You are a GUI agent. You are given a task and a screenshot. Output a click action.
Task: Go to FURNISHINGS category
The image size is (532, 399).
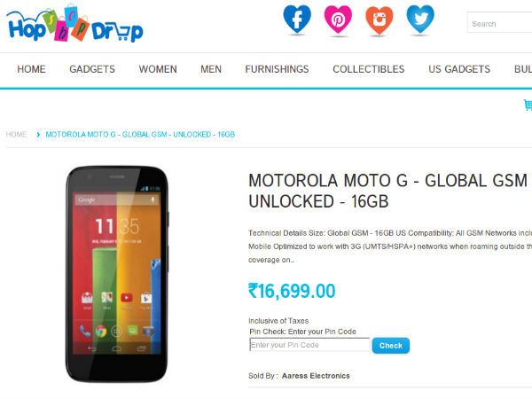(277, 69)
